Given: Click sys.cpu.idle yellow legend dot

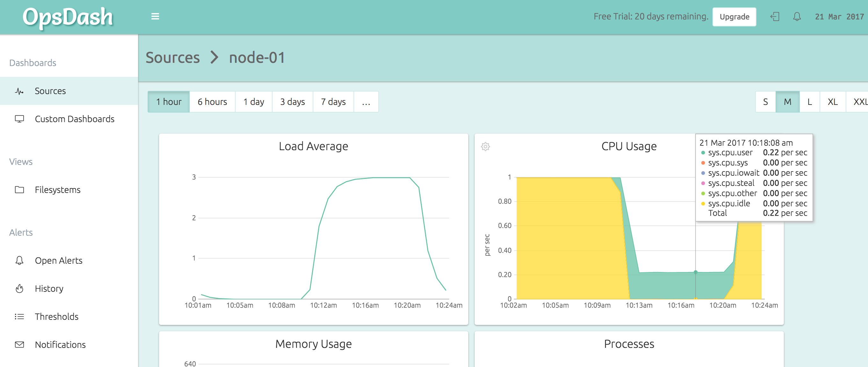Looking at the screenshot, I should (703, 203).
